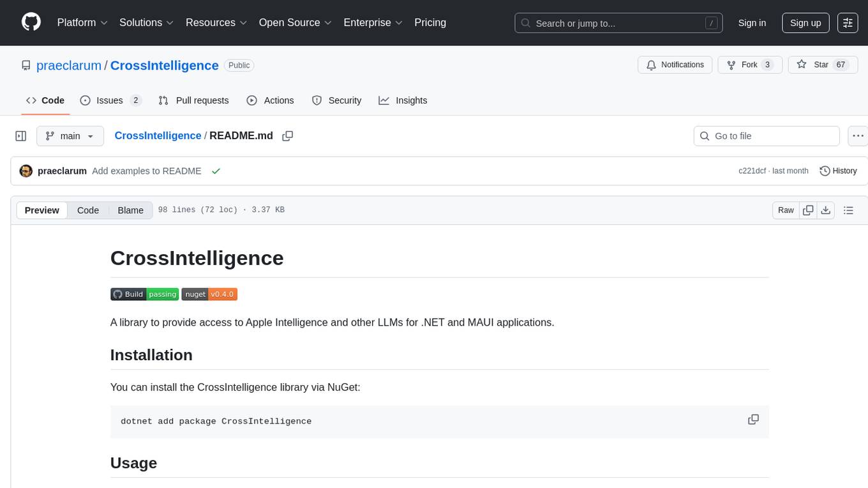Screen dimensions: 868x488
Task: Switch to the Security tab
Action: coord(336,100)
